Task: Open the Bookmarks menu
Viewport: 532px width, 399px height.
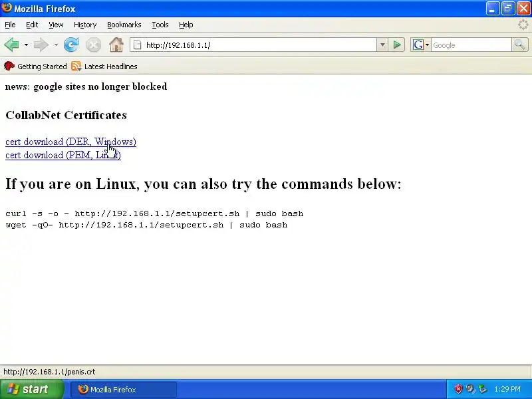Action: click(124, 25)
